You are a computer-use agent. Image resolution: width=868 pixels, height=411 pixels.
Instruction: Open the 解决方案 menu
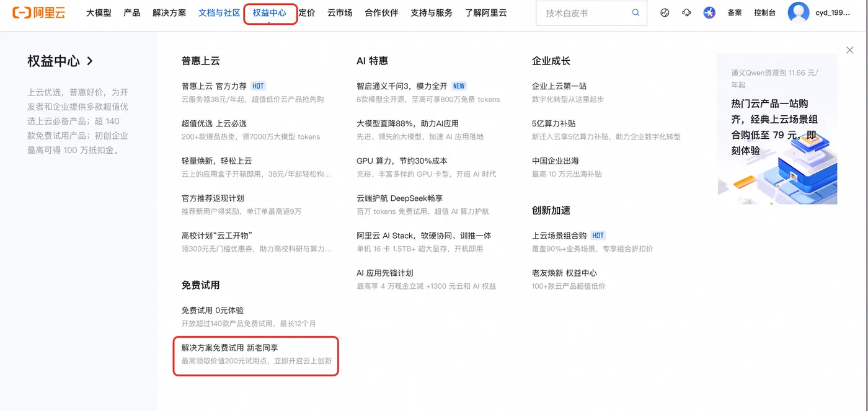click(x=169, y=12)
